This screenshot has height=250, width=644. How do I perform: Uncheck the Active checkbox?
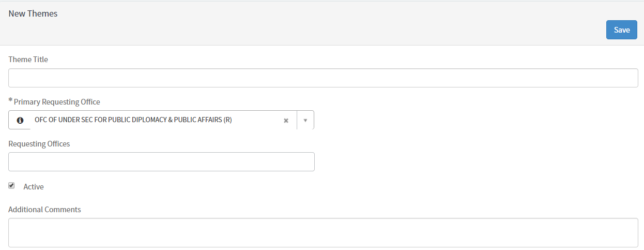click(x=11, y=185)
